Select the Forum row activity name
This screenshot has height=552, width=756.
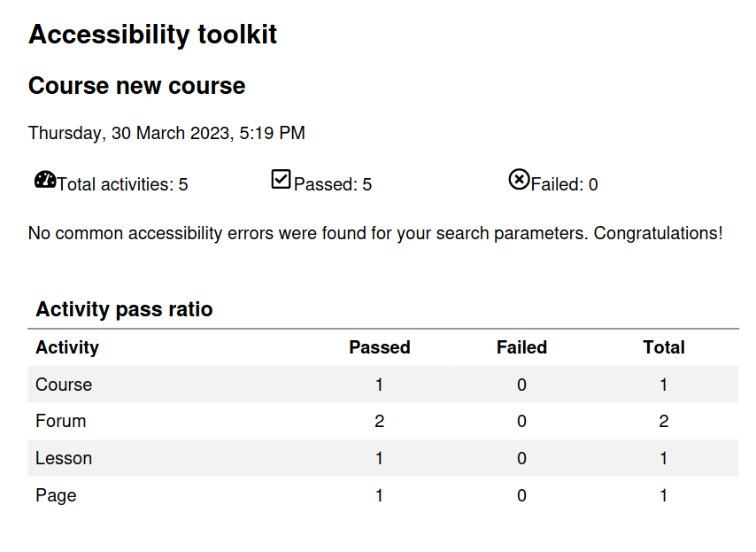point(61,421)
